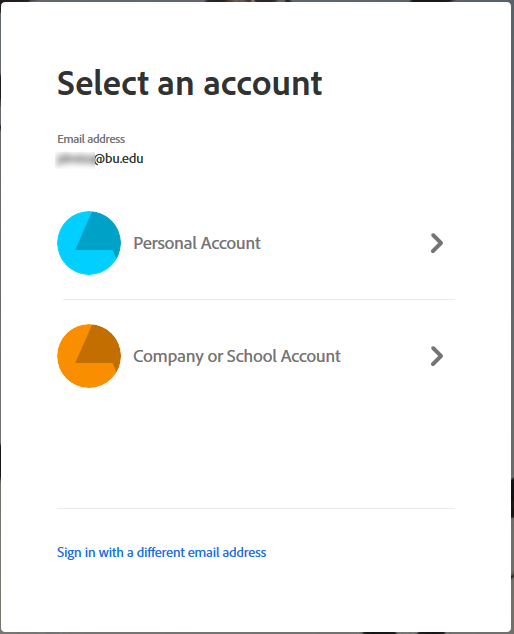Image resolution: width=514 pixels, height=634 pixels.
Task: Click the word Company in the account label
Action: 168,357
